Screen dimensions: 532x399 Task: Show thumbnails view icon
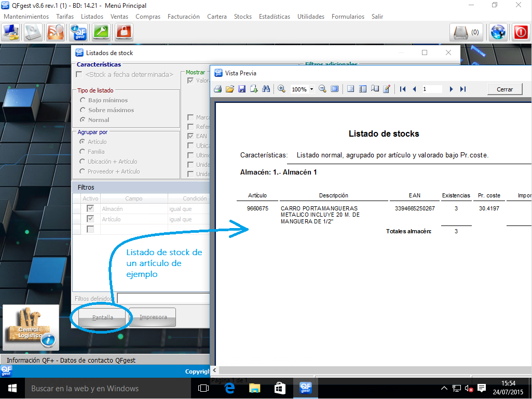pos(363,89)
